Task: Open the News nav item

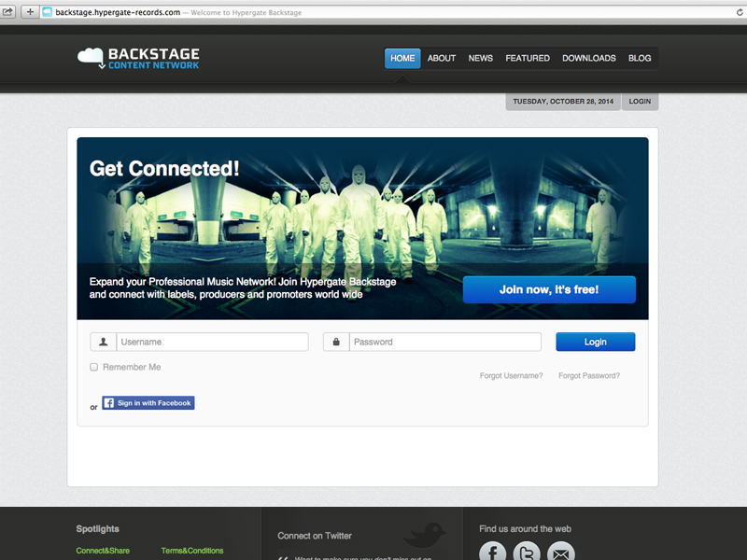Action: pos(480,58)
